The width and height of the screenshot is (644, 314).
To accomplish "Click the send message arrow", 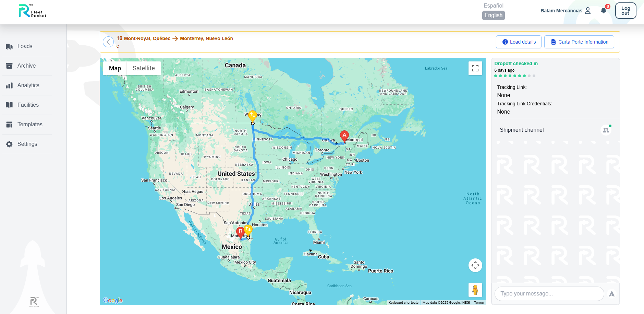I will [611, 294].
